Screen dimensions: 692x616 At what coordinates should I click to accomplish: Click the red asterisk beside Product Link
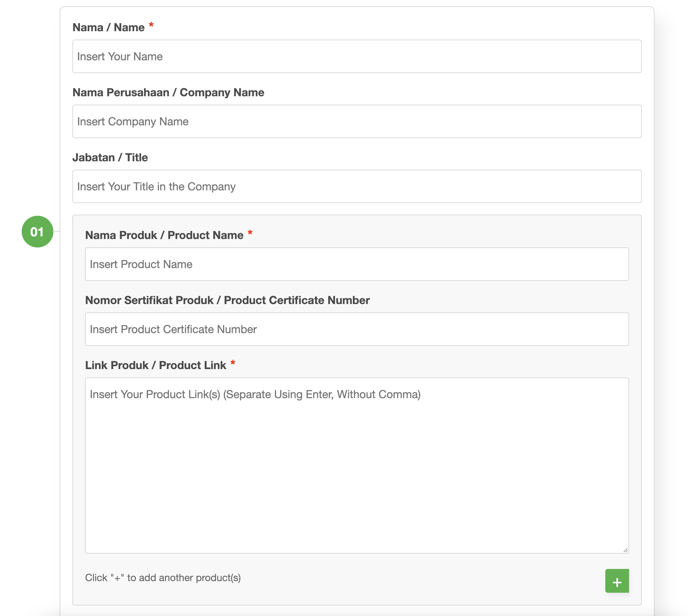coord(233,363)
